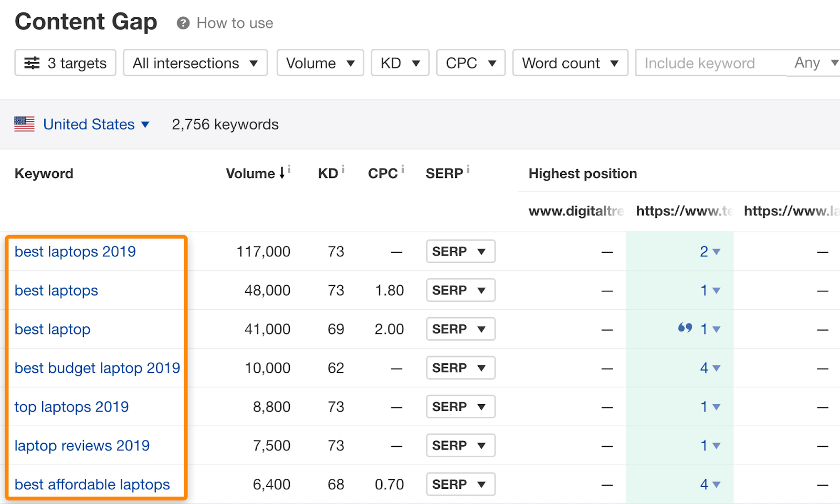The image size is (840, 504).
Task: Click the United States flag icon
Action: pyautogui.click(x=24, y=124)
